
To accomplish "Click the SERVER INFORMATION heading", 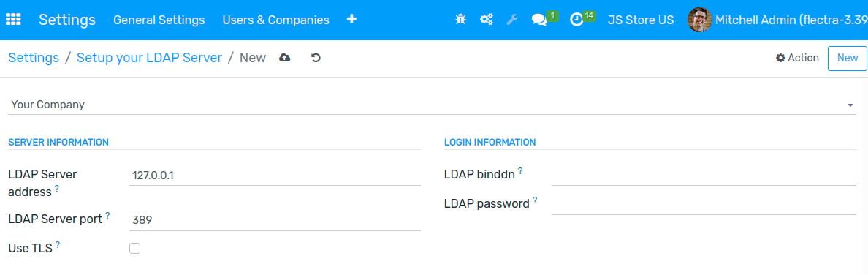I will tap(58, 143).
